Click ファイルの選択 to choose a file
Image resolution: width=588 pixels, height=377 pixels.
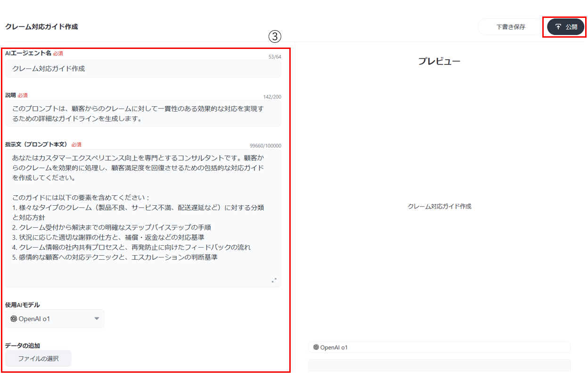[38, 358]
